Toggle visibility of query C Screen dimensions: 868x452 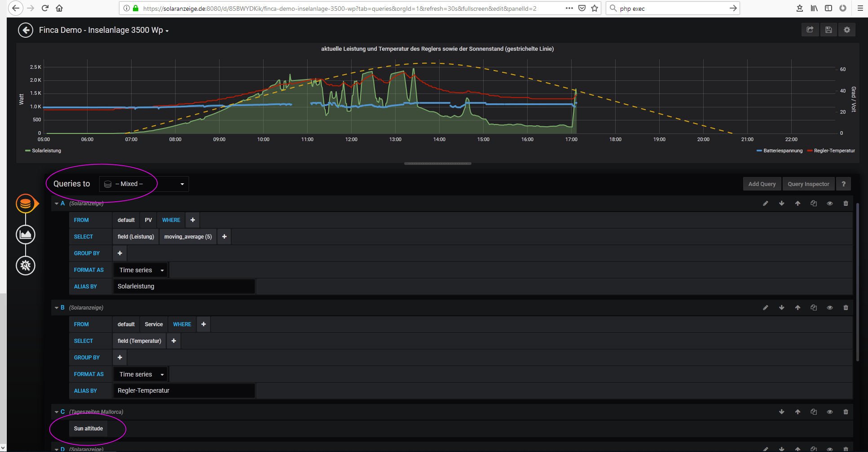coord(830,412)
